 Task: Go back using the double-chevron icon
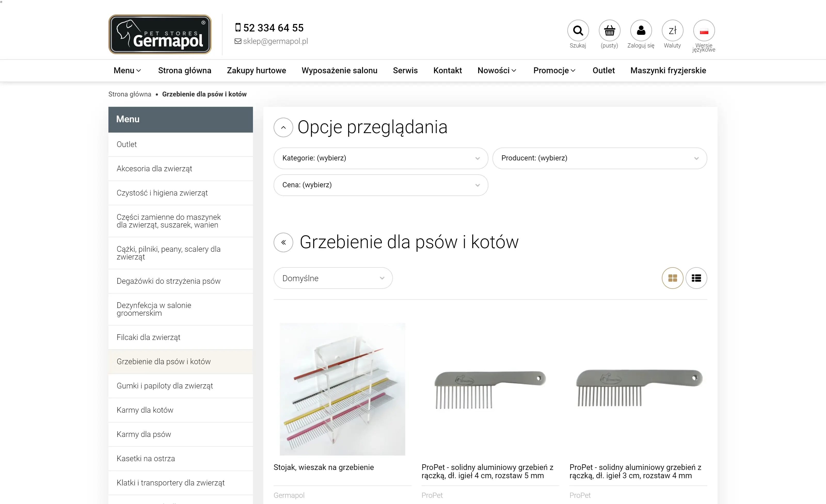coord(283,242)
